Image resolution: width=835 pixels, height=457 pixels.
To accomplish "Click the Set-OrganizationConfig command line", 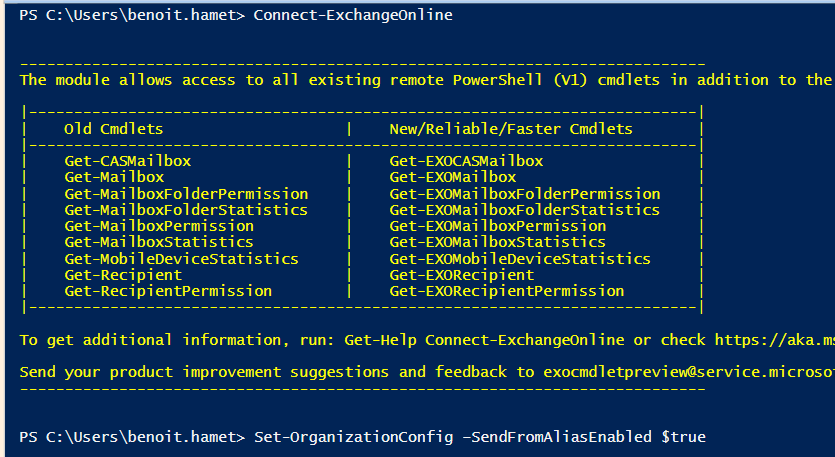I will (x=482, y=437).
